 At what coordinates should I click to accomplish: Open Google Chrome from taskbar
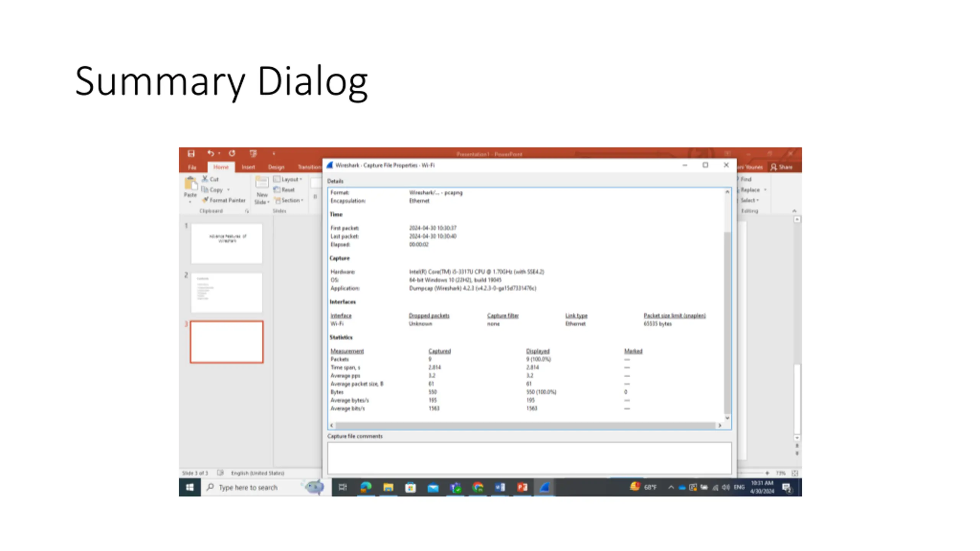[x=478, y=487]
